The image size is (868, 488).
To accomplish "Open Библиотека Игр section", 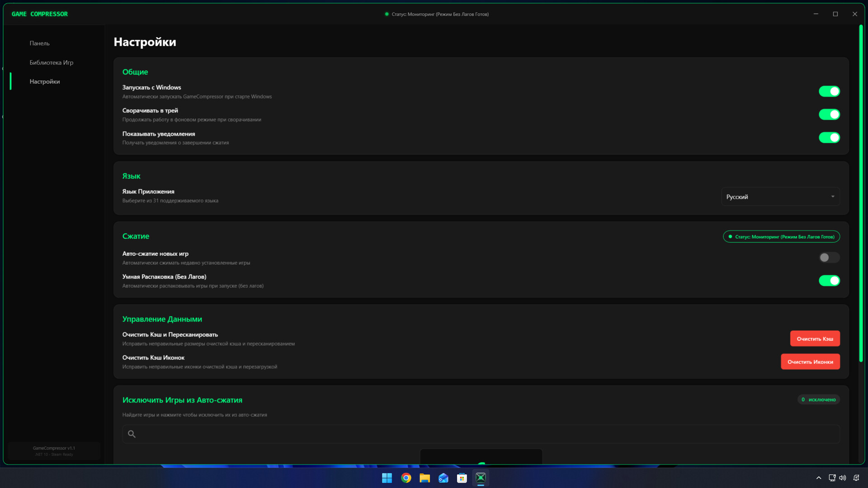I will coord(52,62).
